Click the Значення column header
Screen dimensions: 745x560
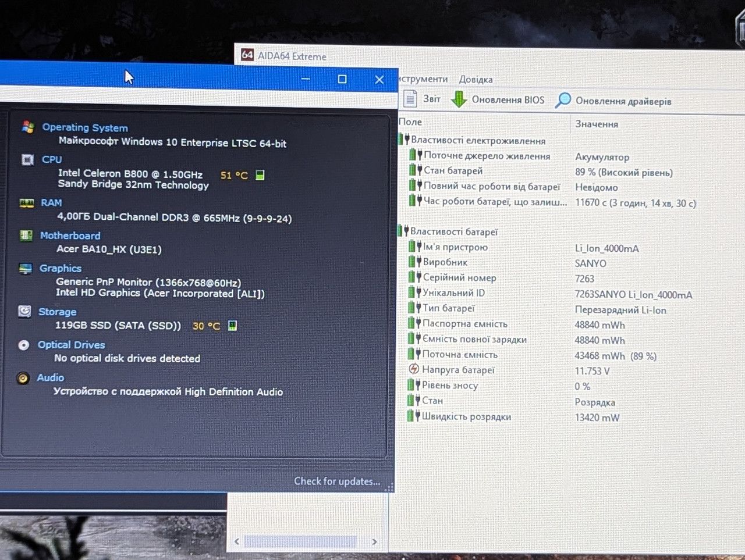(597, 124)
